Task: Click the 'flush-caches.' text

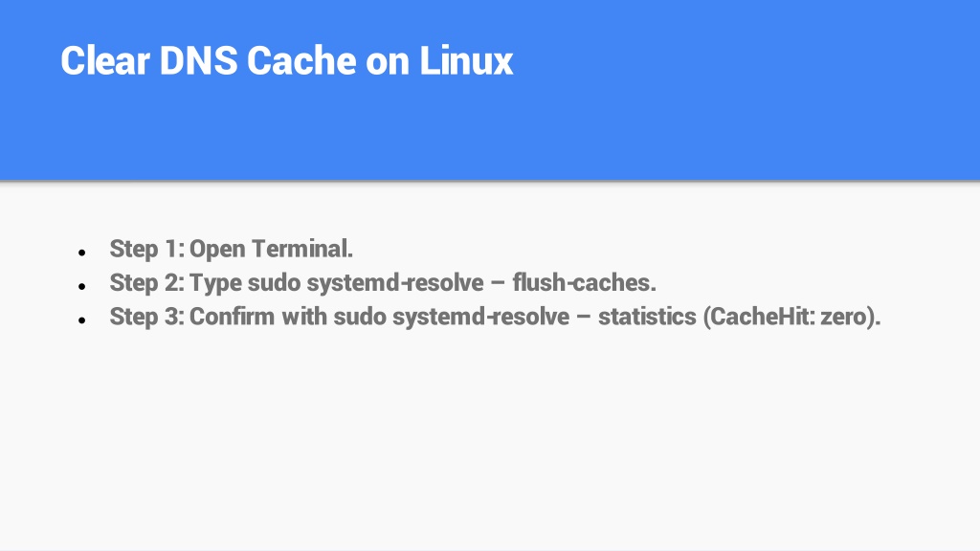Action: tap(585, 282)
